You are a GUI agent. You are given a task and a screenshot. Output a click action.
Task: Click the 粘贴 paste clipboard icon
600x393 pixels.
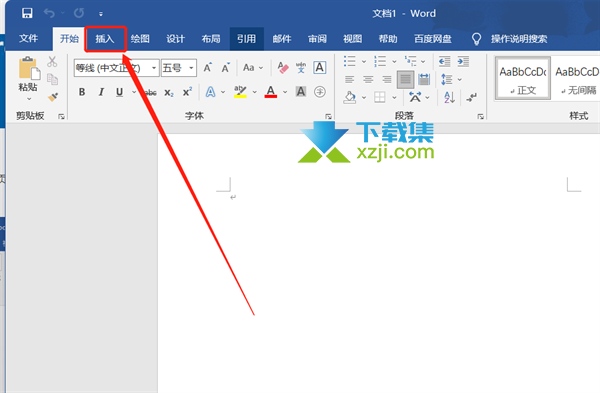click(x=29, y=68)
